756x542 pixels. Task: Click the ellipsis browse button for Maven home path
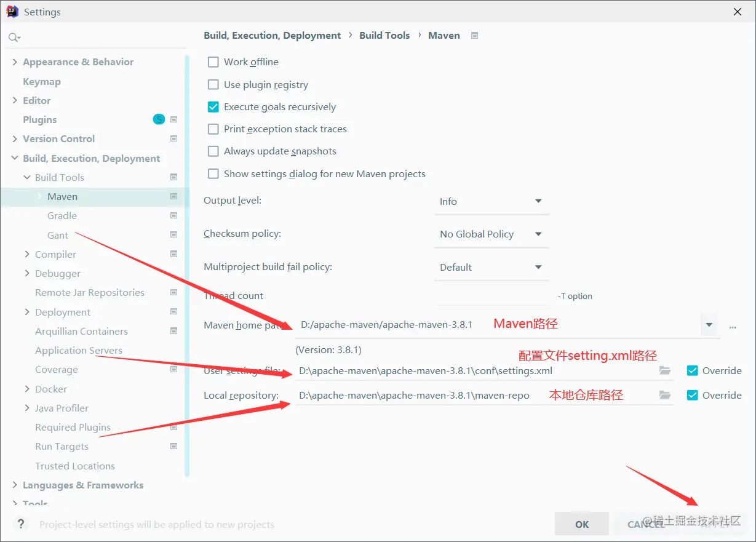pyautogui.click(x=733, y=327)
